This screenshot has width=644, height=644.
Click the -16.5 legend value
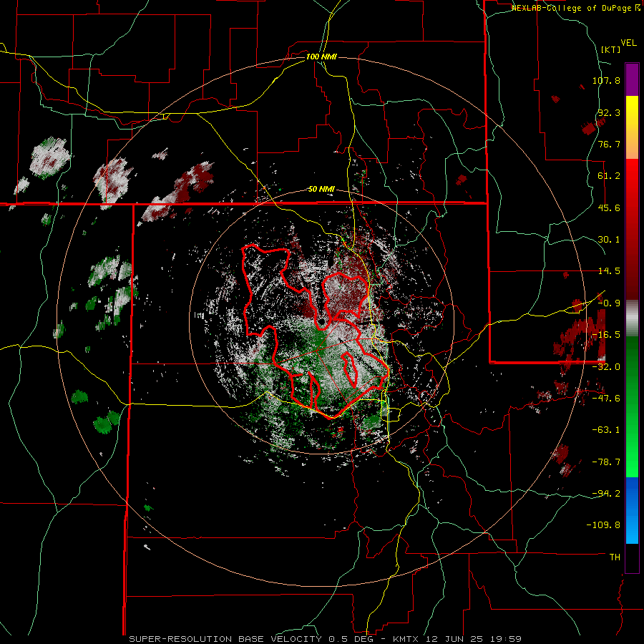coord(606,335)
